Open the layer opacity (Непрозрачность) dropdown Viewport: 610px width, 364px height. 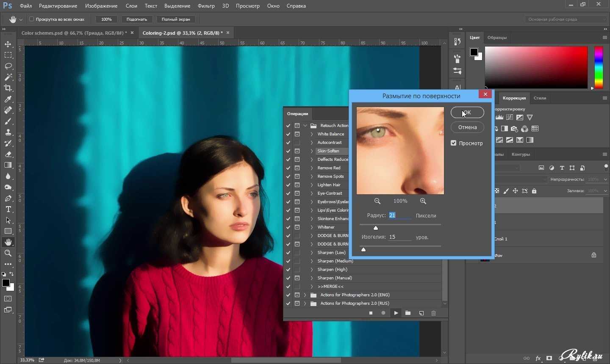click(x=605, y=179)
